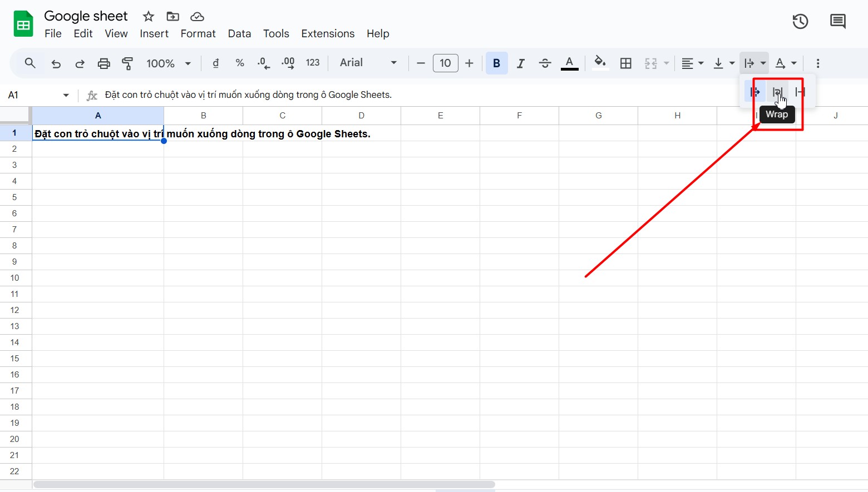
Task: Toggle italic formatting
Action: click(x=521, y=63)
